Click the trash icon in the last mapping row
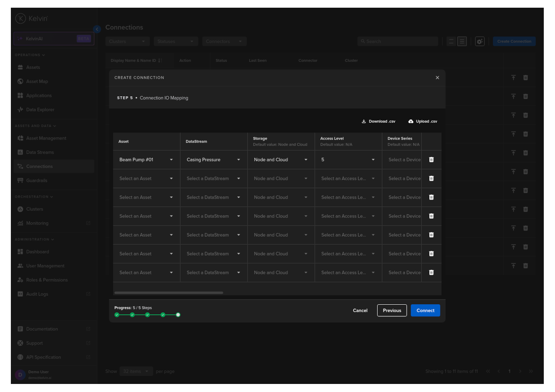The width and height of the screenshot is (555, 392). (x=431, y=273)
